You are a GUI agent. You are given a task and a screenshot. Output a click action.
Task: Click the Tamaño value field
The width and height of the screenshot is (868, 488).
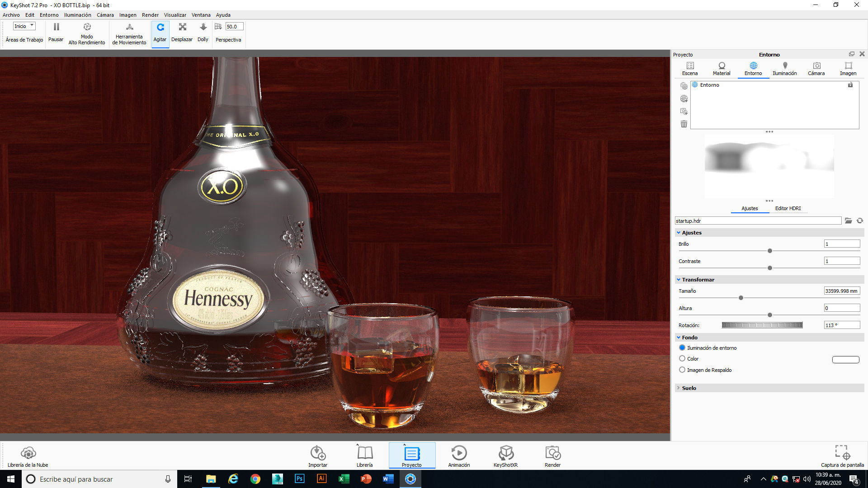coord(842,291)
